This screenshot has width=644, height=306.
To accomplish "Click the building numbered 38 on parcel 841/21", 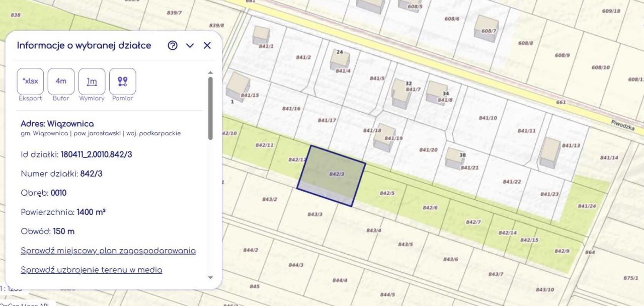I will pyautogui.click(x=455, y=158).
